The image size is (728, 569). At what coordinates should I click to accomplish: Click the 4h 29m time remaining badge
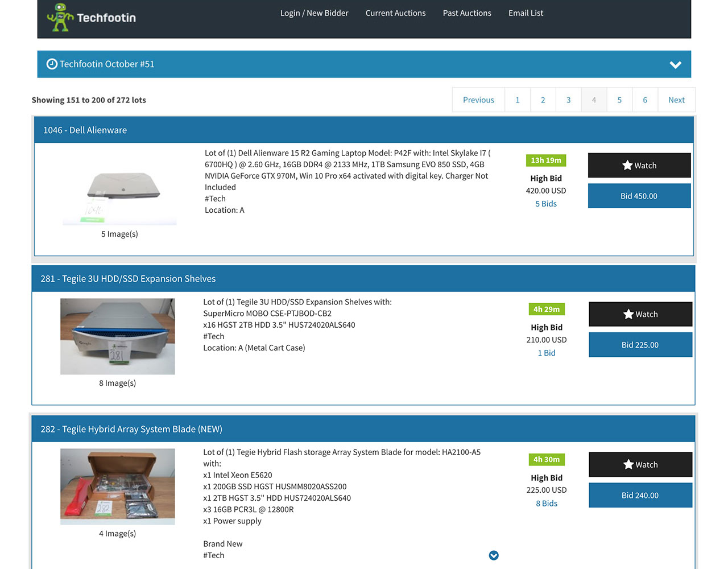547,310
